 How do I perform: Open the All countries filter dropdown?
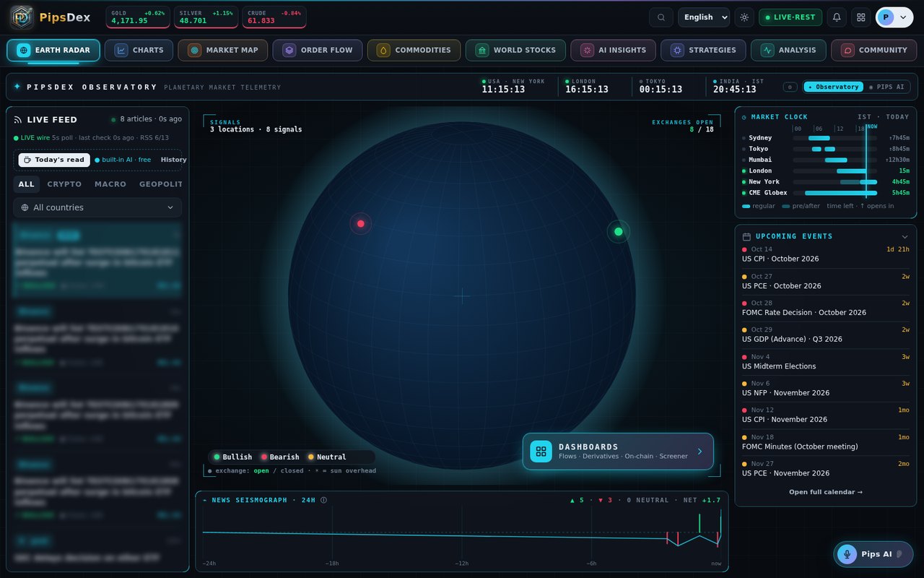97,207
